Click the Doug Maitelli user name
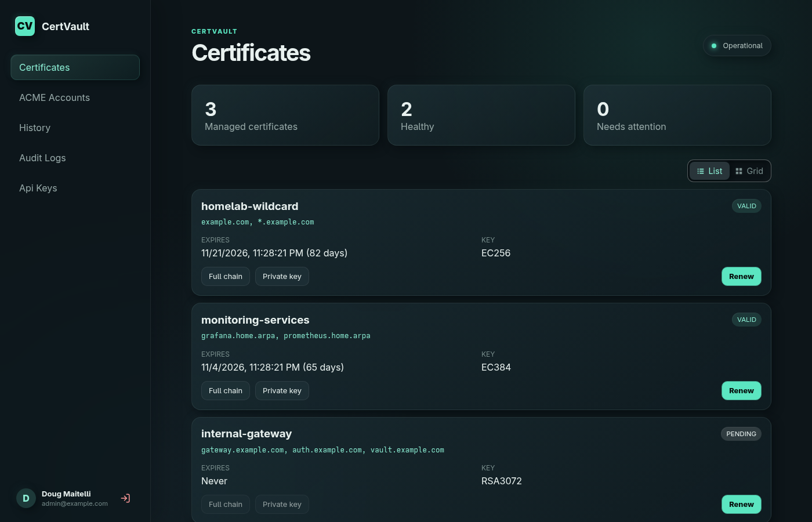Screen dimensions: 812x522 (x=66, y=494)
